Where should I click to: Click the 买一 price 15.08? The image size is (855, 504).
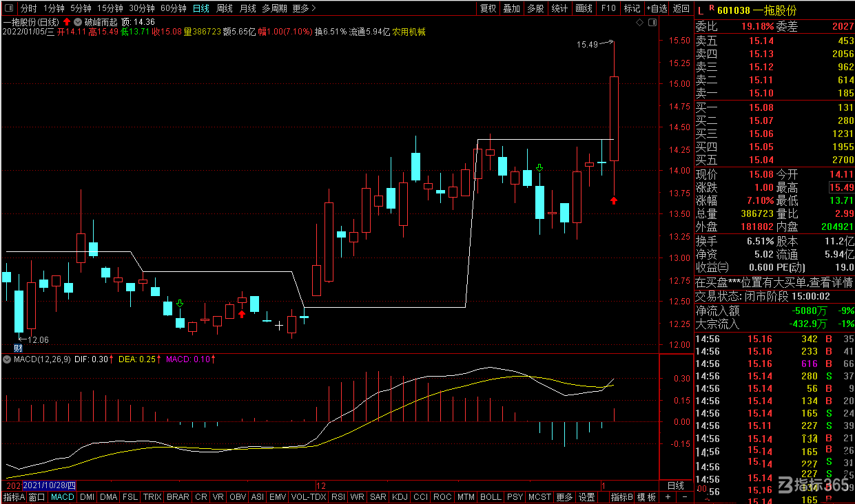pyautogui.click(x=761, y=107)
